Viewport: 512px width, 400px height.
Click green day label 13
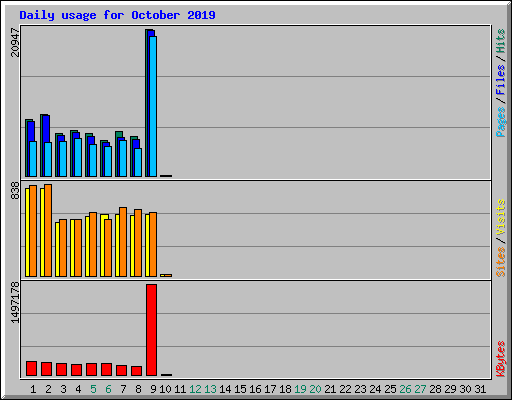(x=210, y=389)
